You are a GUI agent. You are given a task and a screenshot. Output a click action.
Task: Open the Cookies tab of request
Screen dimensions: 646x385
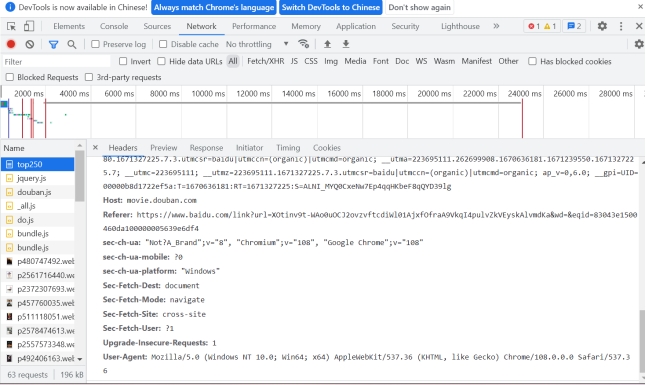[327, 148]
